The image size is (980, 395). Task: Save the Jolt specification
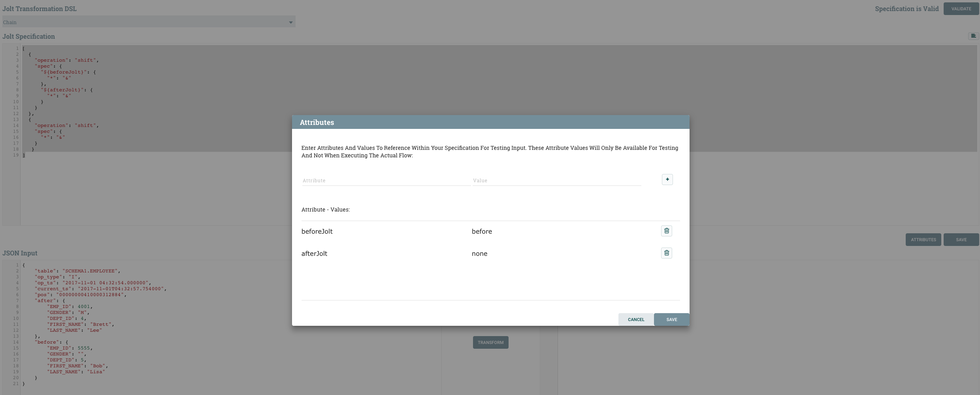point(961,239)
